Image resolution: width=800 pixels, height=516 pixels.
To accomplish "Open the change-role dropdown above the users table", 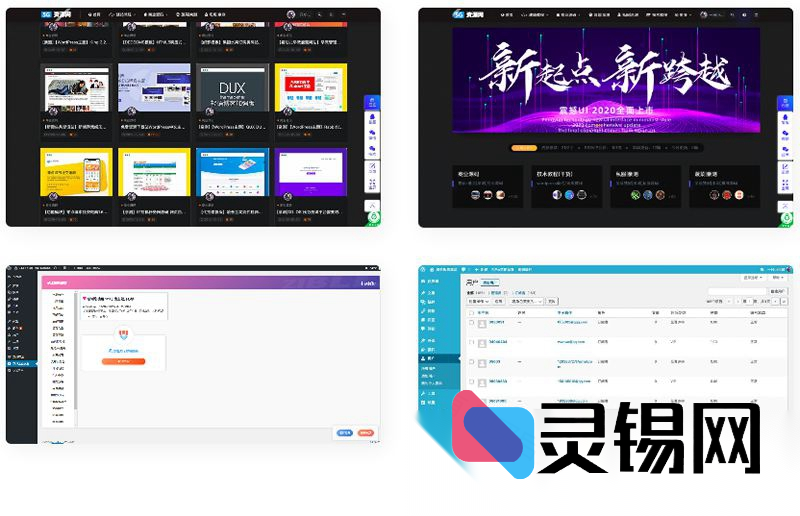I will [527, 301].
